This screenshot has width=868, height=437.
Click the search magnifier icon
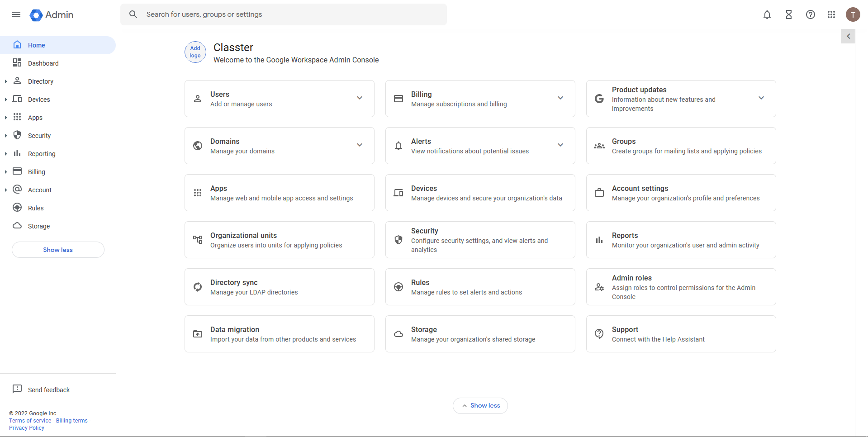click(x=133, y=14)
